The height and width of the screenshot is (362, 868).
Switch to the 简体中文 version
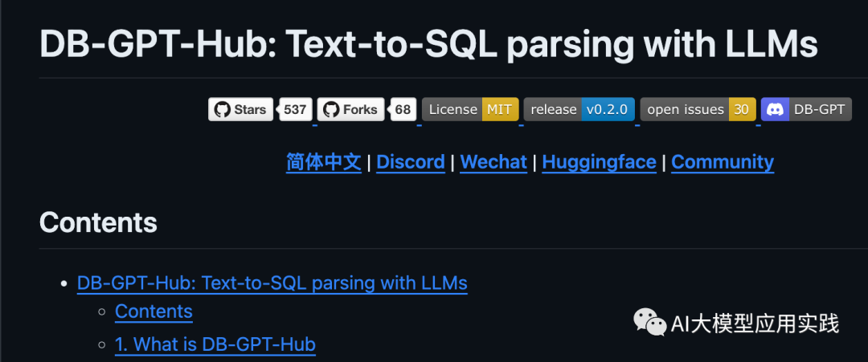[x=324, y=162]
